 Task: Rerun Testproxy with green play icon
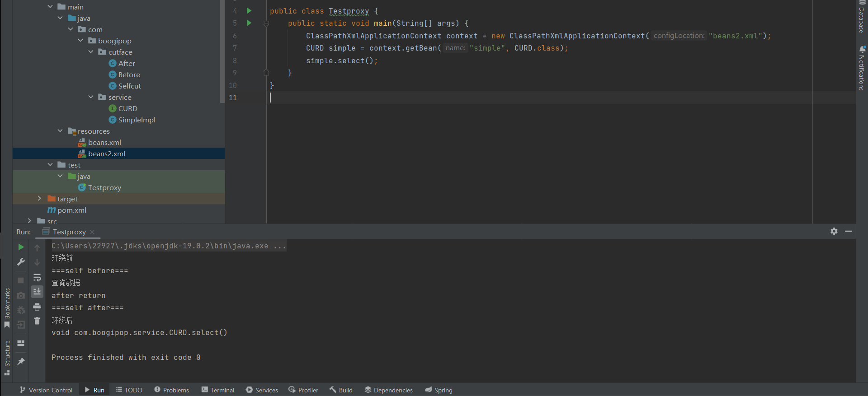pos(21,247)
